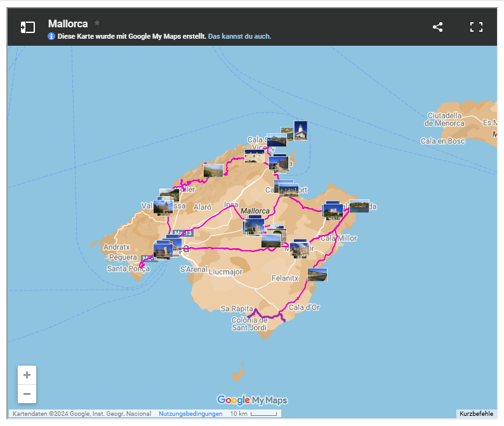Click the Andratx town label
The width and height of the screenshot is (504, 426).
pyautogui.click(x=117, y=247)
